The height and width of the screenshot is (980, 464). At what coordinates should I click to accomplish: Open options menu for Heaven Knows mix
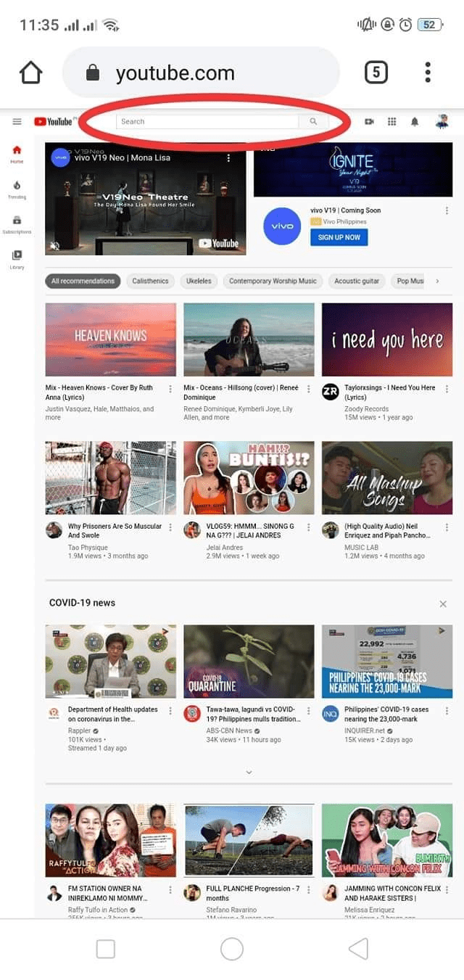(170, 389)
